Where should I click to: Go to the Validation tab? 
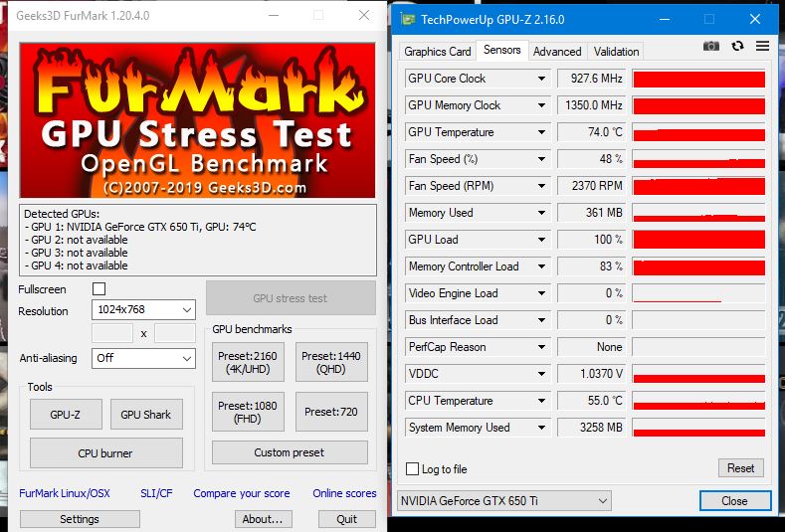pos(617,52)
